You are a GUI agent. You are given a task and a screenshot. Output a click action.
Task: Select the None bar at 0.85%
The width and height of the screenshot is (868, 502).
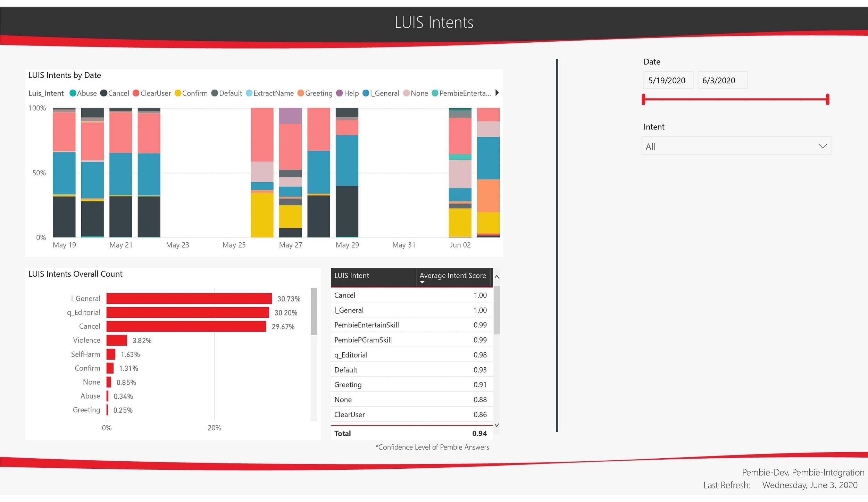[x=109, y=382]
